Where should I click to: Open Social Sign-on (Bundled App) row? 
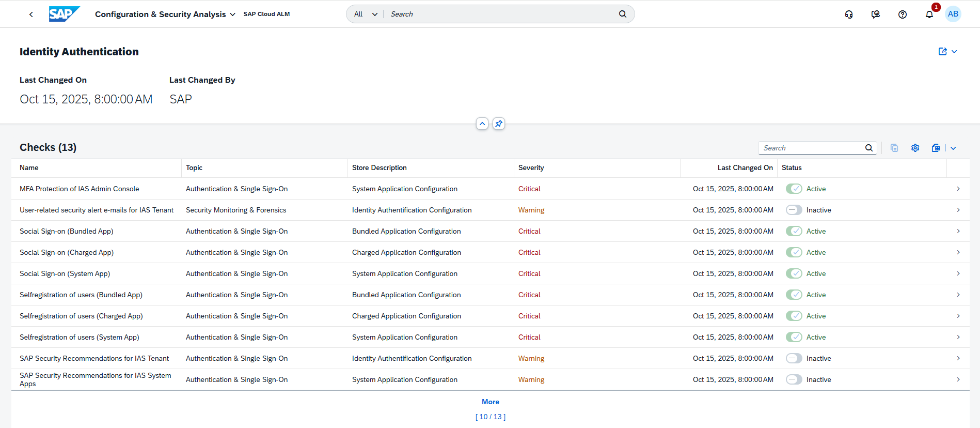(x=958, y=232)
